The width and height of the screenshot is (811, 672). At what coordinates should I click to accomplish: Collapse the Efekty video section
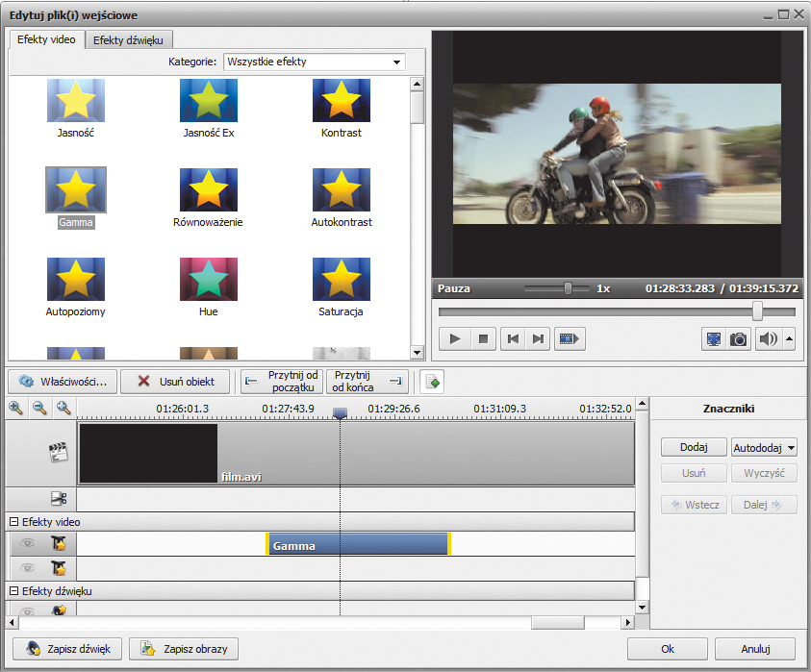tap(13, 522)
